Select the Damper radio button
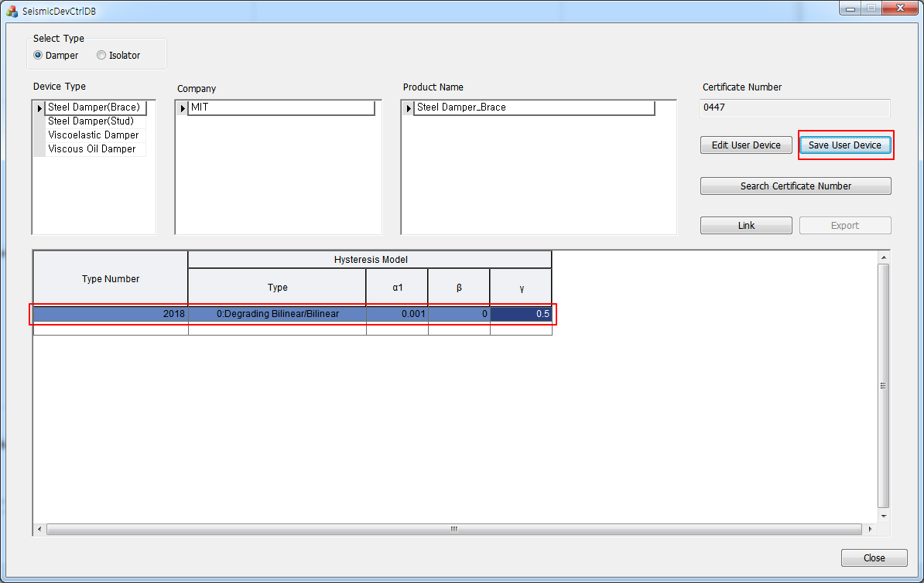 tap(37, 55)
